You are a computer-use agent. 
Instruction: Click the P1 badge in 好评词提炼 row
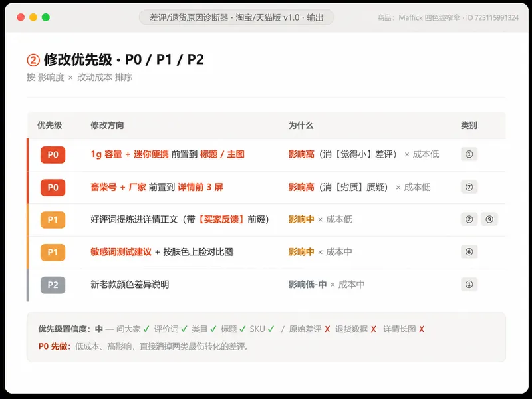(x=53, y=220)
